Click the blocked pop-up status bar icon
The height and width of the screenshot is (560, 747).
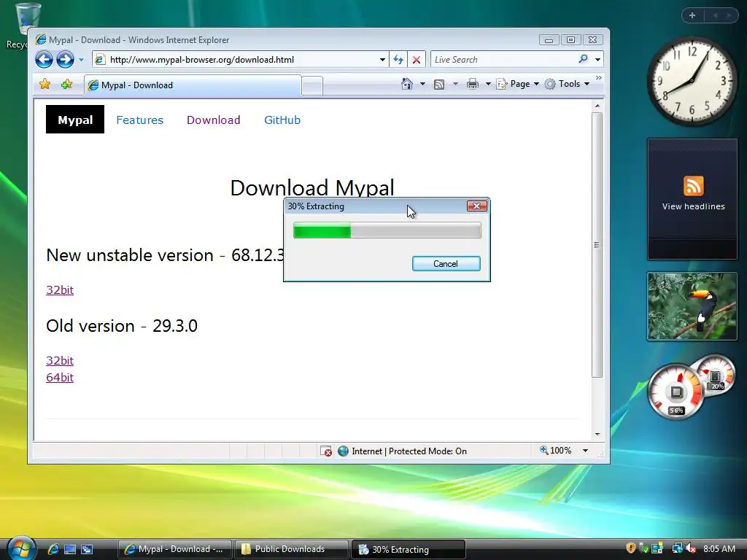326,451
